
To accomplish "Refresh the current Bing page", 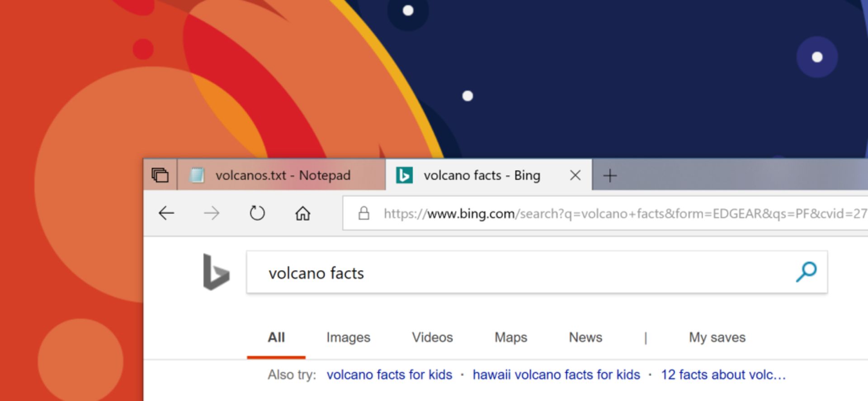I will tap(257, 213).
